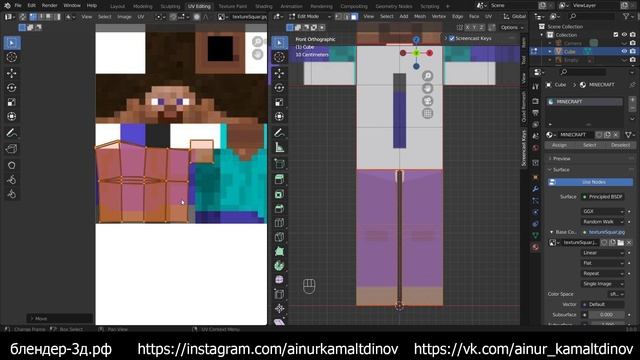Select the UV Rip Region tool

pos(12,149)
